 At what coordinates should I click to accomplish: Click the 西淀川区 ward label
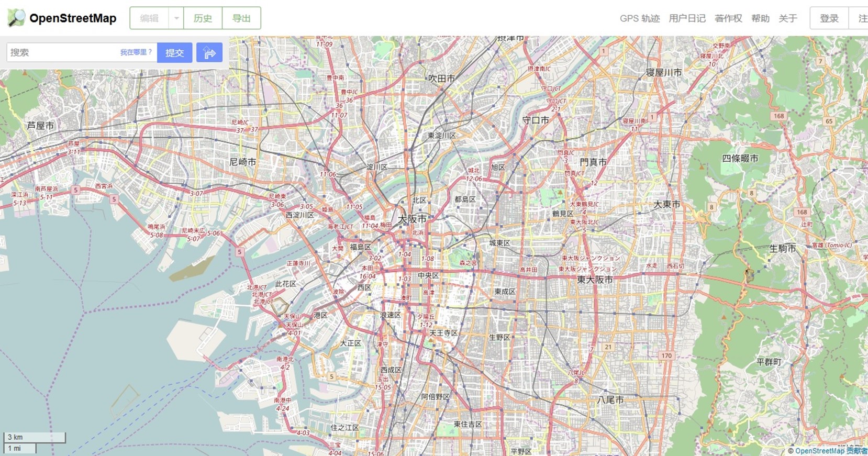[299, 215]
